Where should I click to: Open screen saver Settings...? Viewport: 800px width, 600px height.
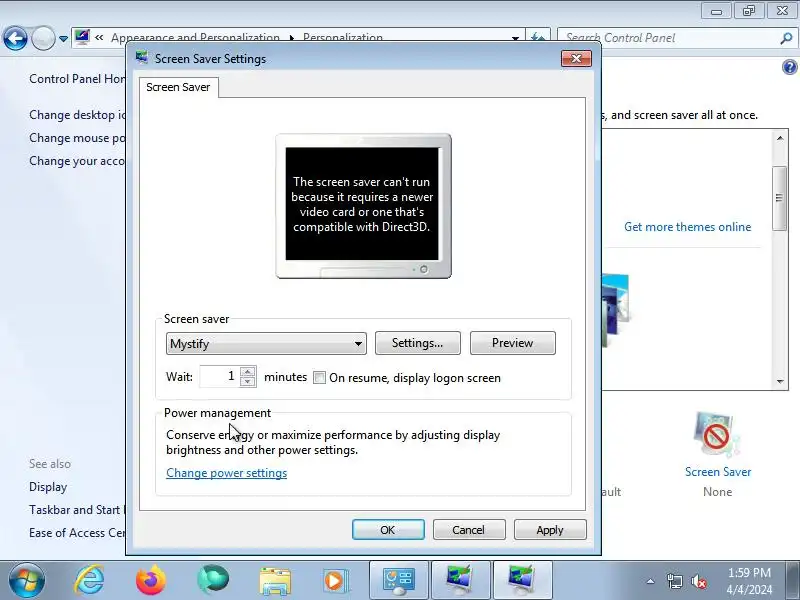pos(417,343)
